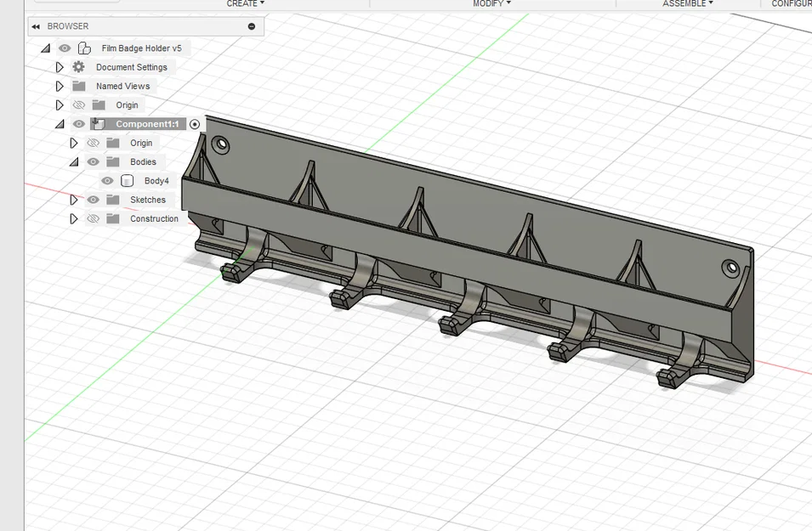Toggle visibility of Component1:1
The height and width of the screenshot is (531, 812).
tap(79, 124)
